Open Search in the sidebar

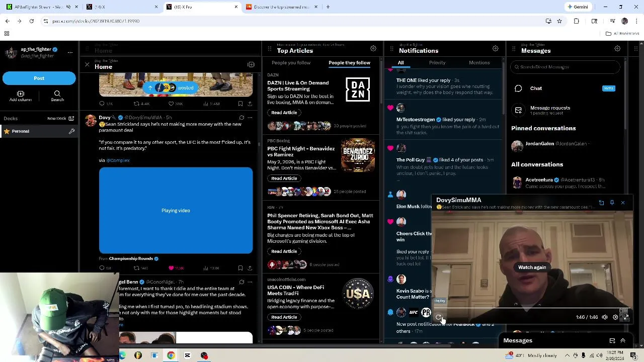tap(57, 96)
